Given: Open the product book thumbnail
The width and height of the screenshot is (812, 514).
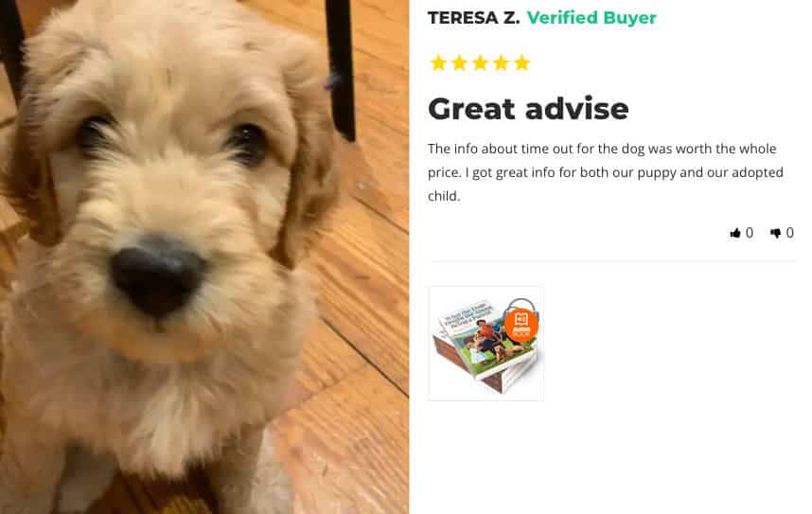Looking at the screenshot, I should 486,343.
